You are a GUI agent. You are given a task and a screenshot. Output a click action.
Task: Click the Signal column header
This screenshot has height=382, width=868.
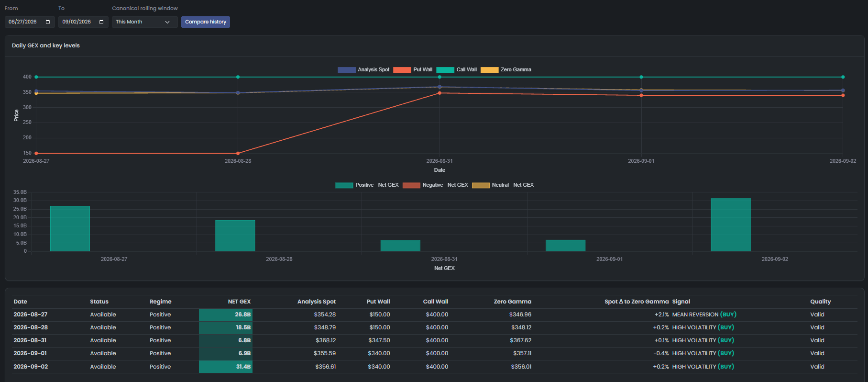(x=681, y=302)
